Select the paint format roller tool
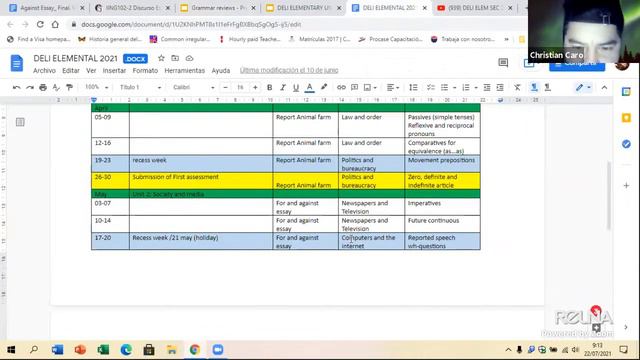This screenshot has height=360, width=640. click(69, 87)
